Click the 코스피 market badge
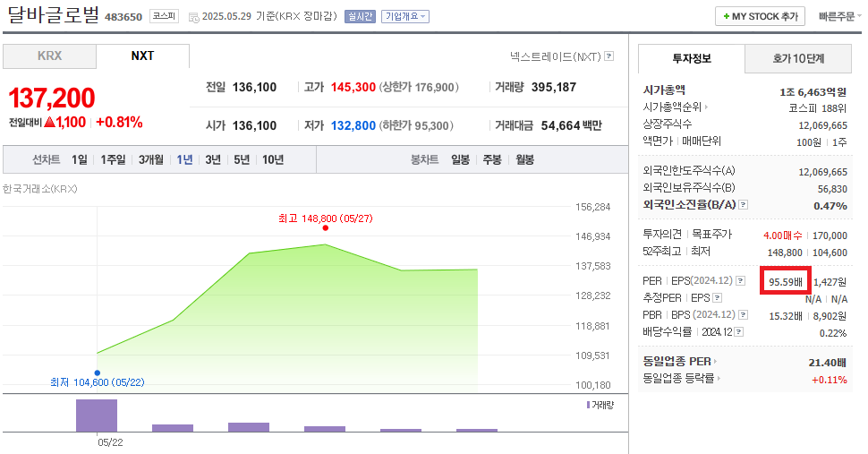 [164, 16]
